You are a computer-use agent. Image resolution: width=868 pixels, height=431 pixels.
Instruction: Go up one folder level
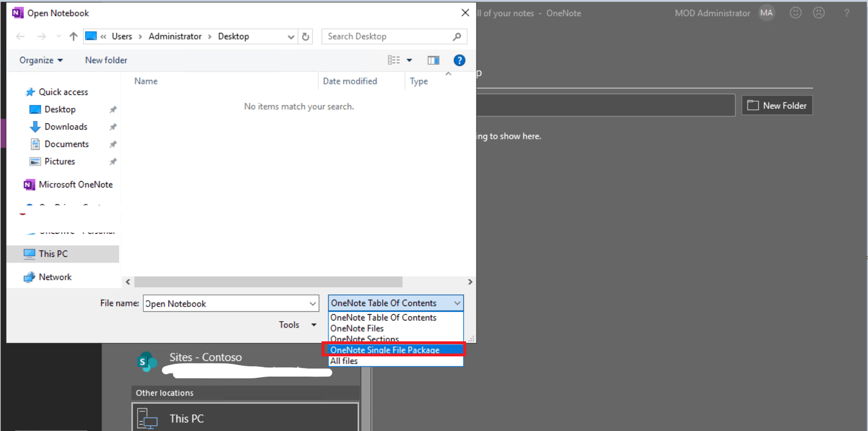pyautogui.click(x=73, y=36)
